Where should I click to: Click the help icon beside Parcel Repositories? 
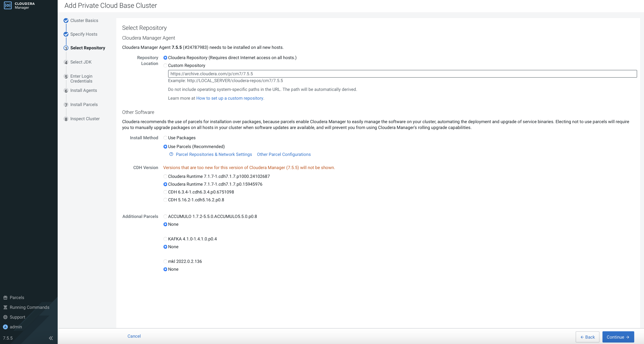click(171, 154)
